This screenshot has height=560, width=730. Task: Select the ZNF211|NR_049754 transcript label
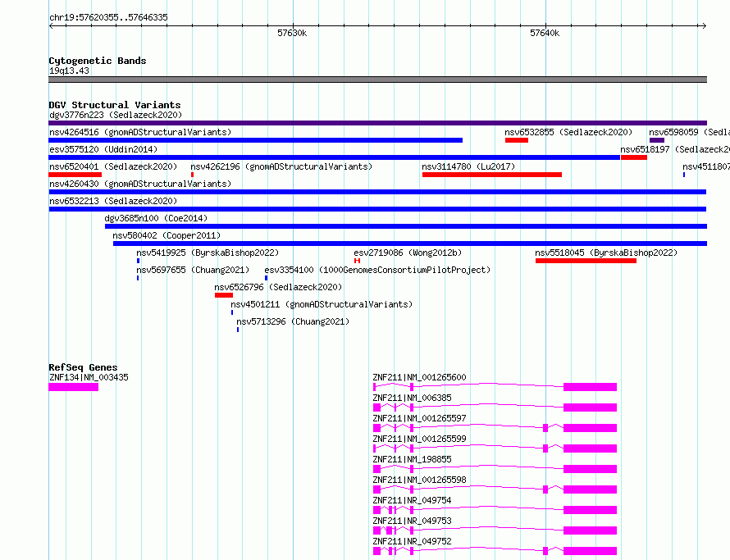point(412,500)
